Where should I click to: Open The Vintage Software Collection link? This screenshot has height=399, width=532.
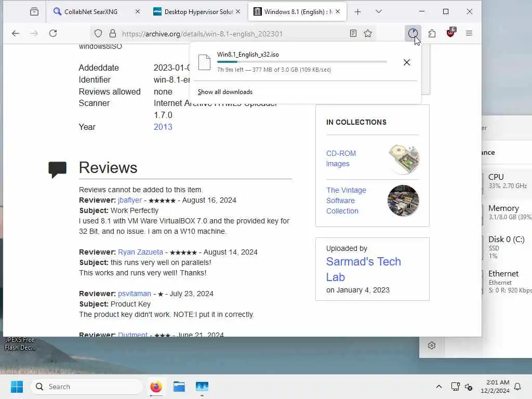(x=346, y=201)
